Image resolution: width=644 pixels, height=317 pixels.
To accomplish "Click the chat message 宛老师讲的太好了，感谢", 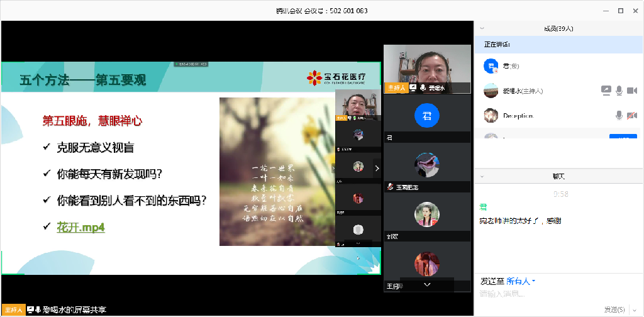I will [520, 221].
